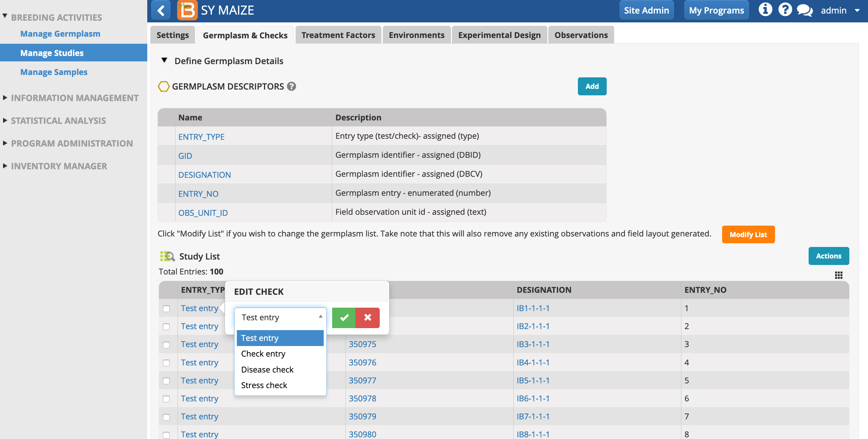Screen dimensions: 868x439
Task: Switch to the Environments tab
Action: (x=416, y=35)
